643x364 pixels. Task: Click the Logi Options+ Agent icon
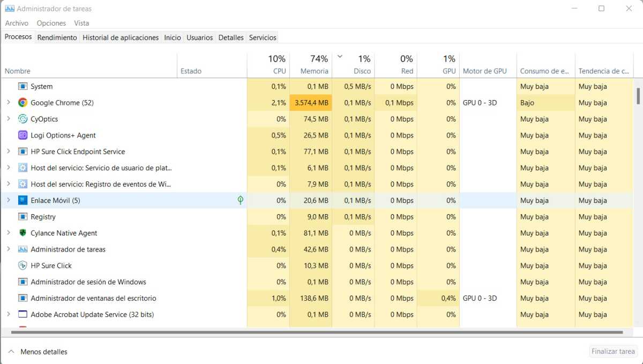click(x=23, y=135)
